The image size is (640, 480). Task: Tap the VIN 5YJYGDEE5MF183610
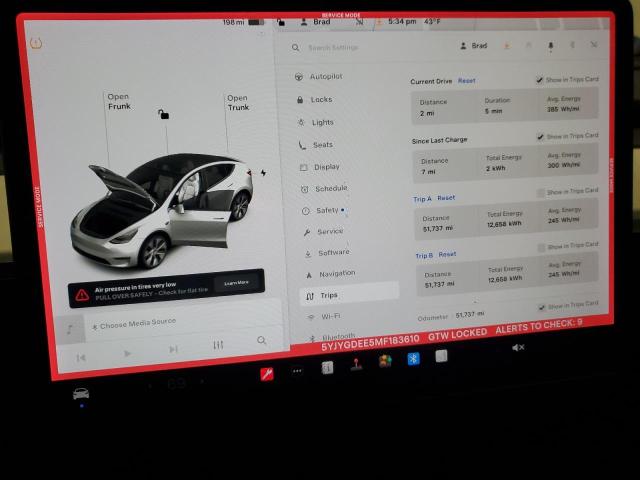[x=370, y=342]
